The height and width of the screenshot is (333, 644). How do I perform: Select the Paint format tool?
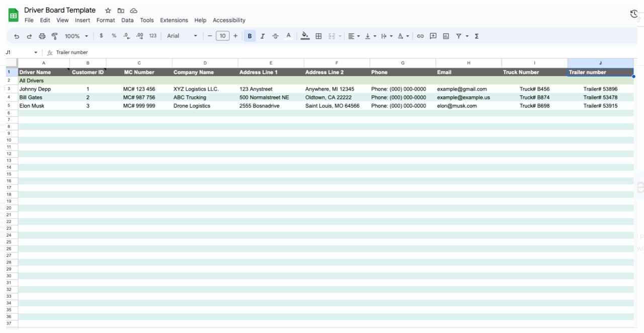click(x=54, y=36)
